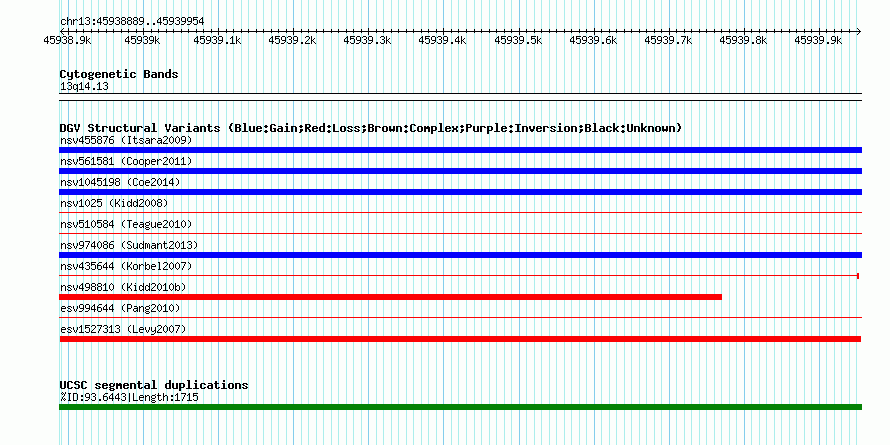Click the blue gain bar under nsv974086
Screen dimensions: 890x445
[460, 255]
